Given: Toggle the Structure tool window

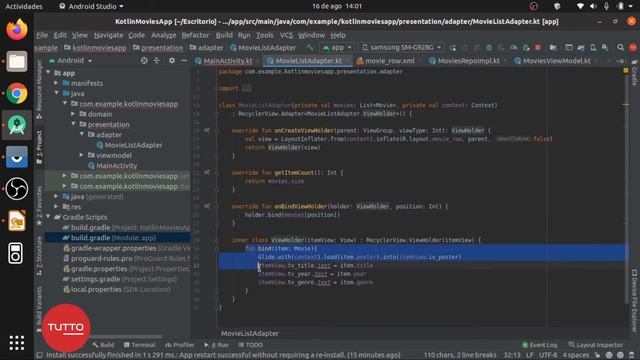Looking at the screenshot, I should (x=39, y=256).
